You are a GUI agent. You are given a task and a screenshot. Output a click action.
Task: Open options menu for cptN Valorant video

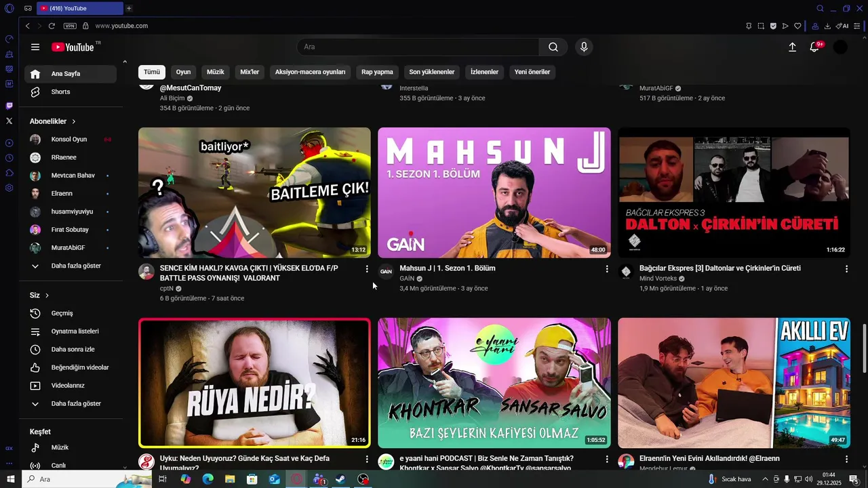pos(367,269)
